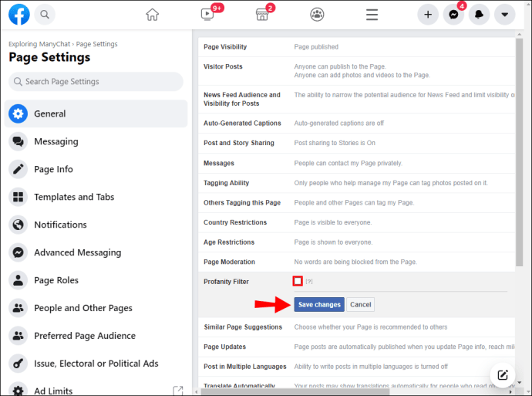Follow the Exploring ManyChat breadcrumb link

point(39,44)
